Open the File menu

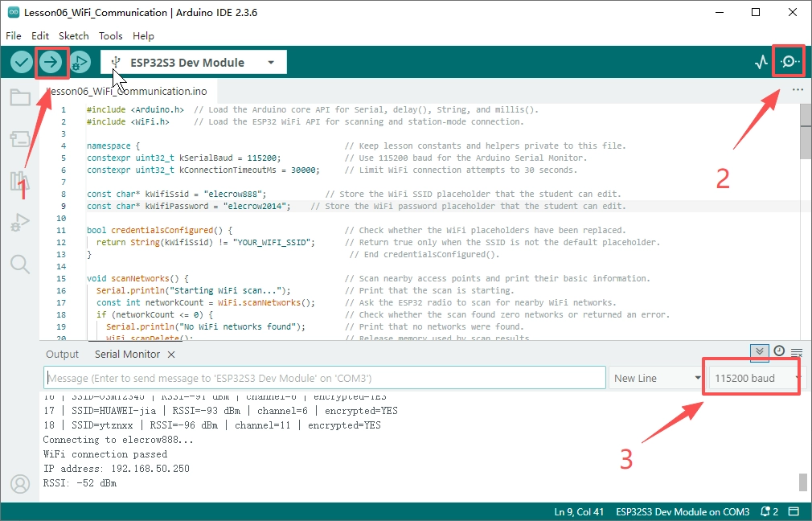point(14,35)
